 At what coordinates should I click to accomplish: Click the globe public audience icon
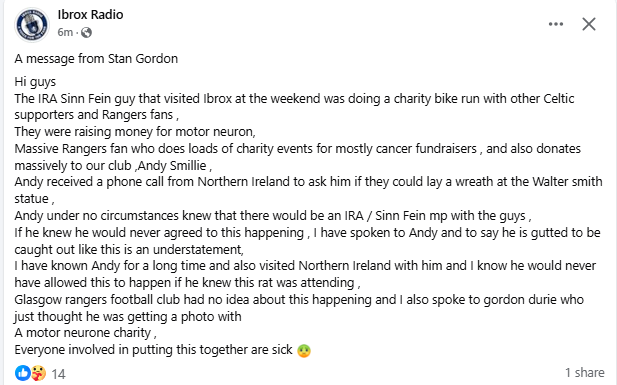[x=86, y=33]
